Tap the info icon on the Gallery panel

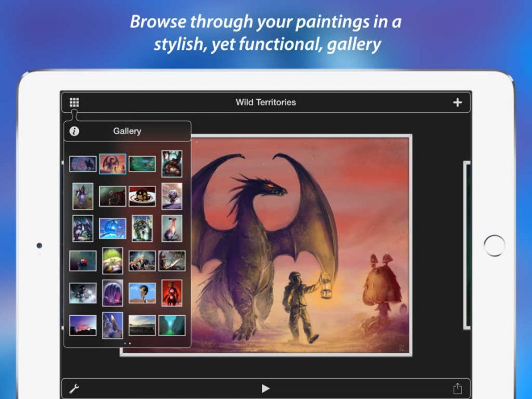tap(75, 130)
